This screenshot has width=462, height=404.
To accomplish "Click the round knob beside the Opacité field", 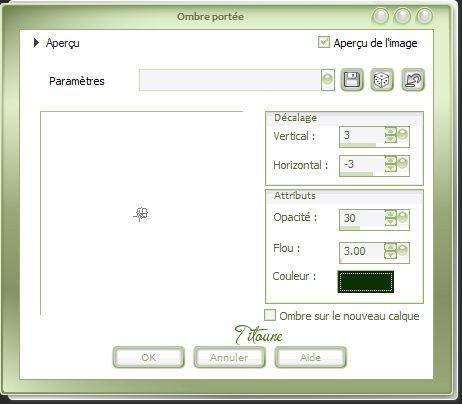I will pos(403,217).
